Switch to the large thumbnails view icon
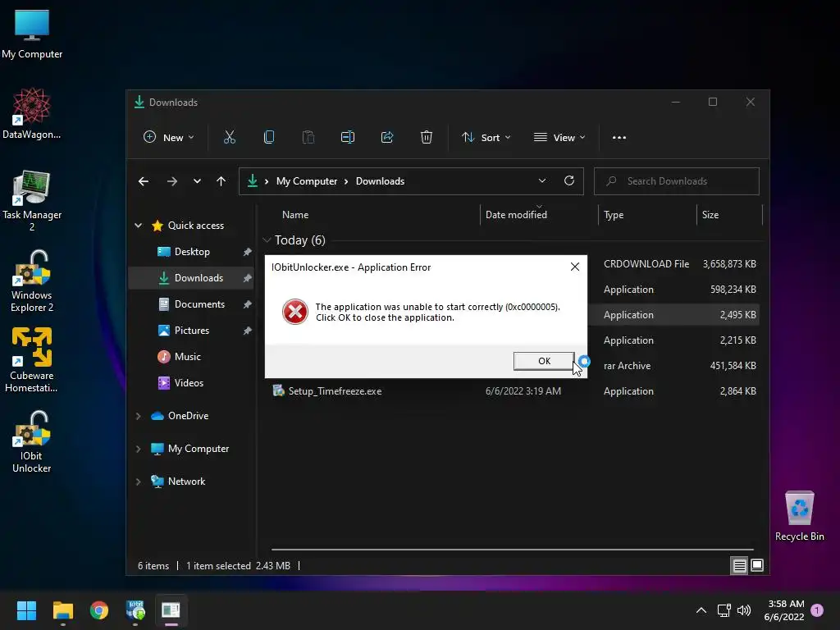 click(x=757, y=565)
